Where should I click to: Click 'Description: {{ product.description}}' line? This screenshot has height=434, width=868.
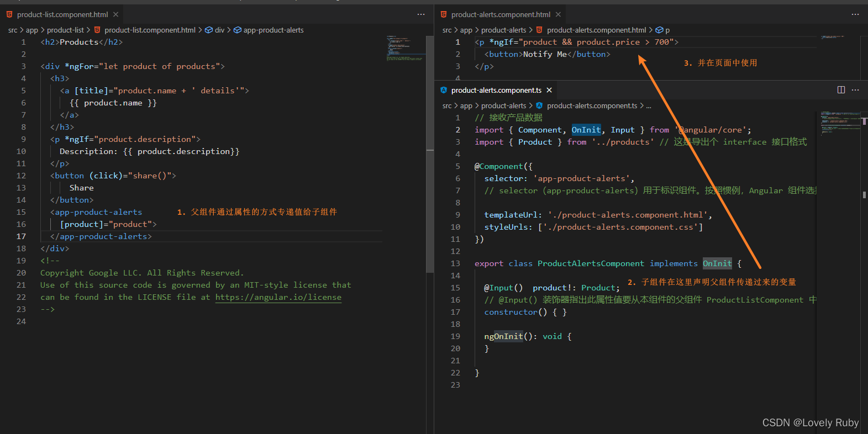149,151
